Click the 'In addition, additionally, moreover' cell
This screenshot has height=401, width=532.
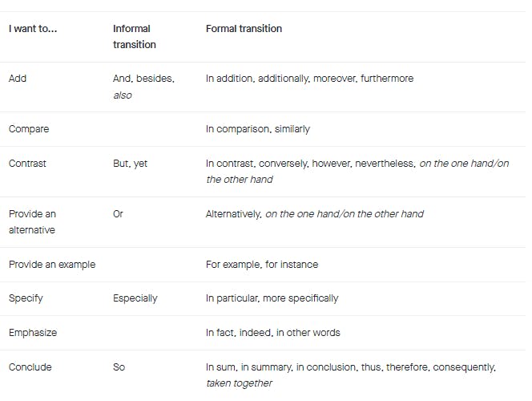coord(309,79)
